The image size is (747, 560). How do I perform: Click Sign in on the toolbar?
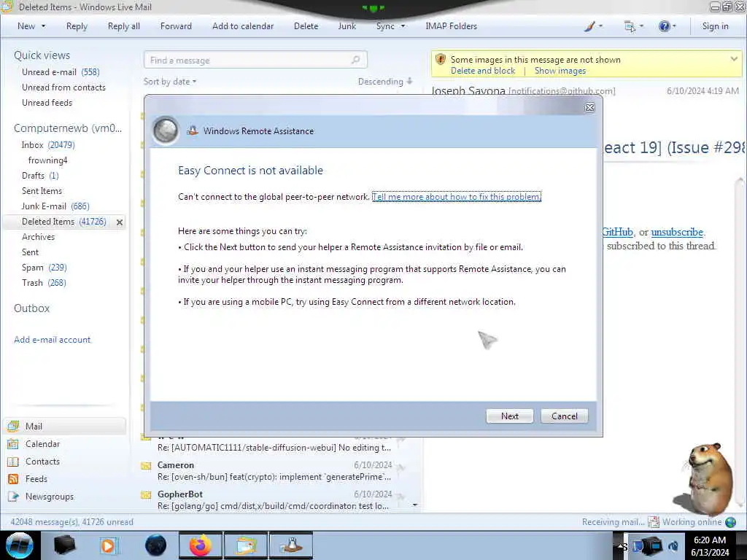tap(715, 26)
